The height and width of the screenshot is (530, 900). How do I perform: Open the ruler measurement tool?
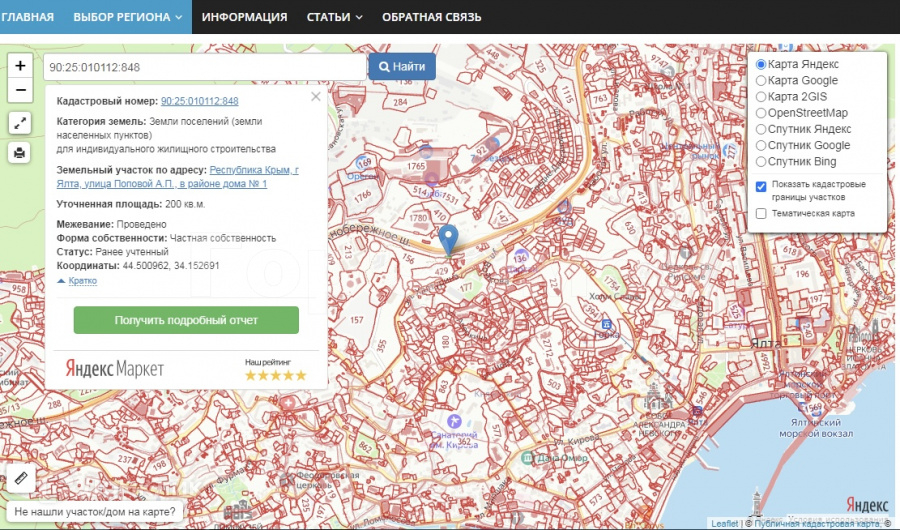pyautogui.click(x=20, y=479)
